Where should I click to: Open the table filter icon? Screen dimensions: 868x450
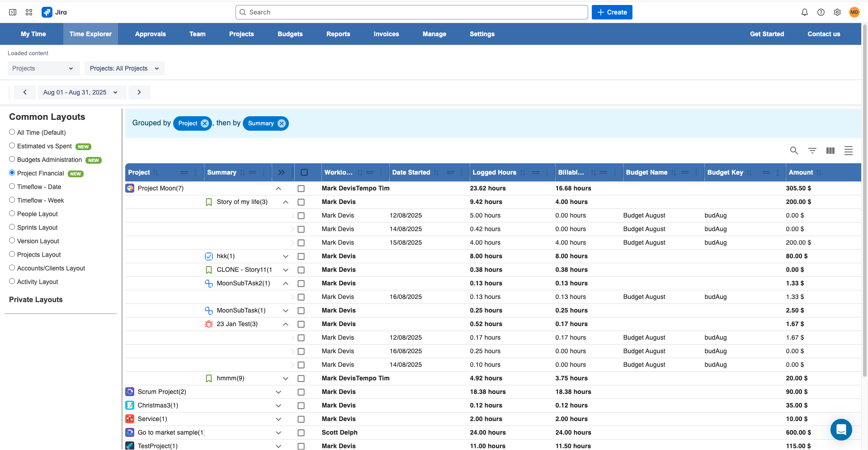coord(812,151)
